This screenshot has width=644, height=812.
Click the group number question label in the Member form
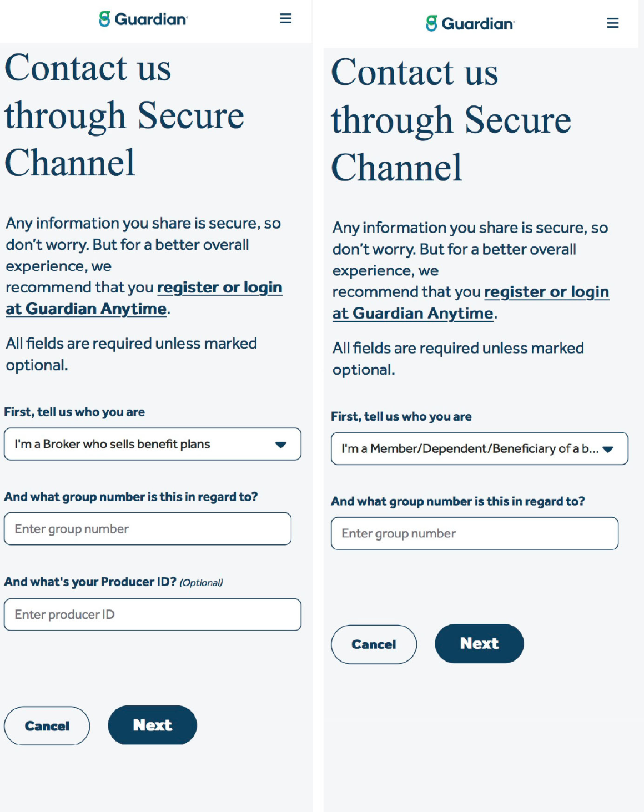pos(457,501)
